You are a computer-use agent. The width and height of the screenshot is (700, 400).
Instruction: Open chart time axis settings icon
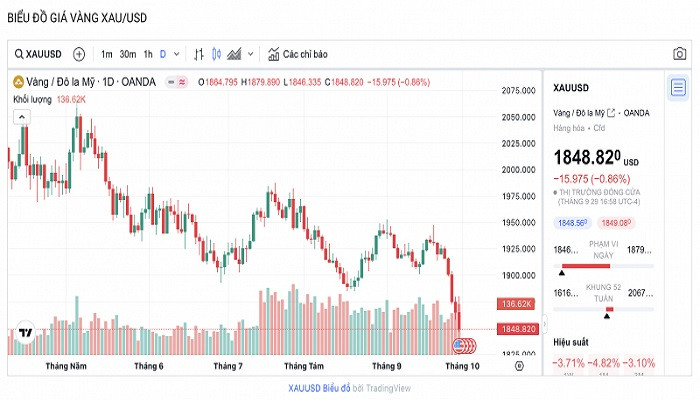coord(518,366)
